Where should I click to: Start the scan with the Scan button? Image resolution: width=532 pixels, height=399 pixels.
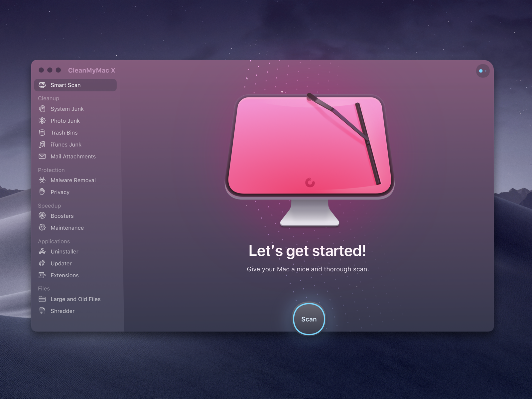tap(309, 319)
